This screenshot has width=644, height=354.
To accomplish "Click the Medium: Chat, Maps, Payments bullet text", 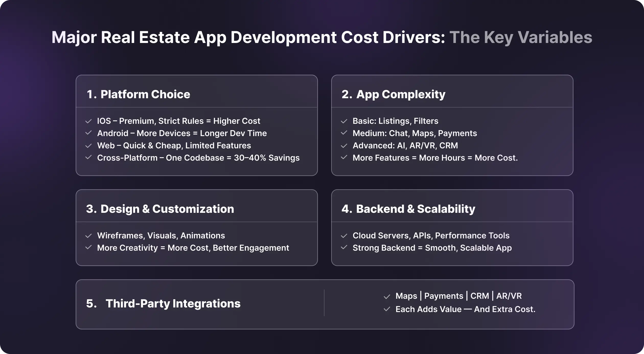I will coord(415,133).
